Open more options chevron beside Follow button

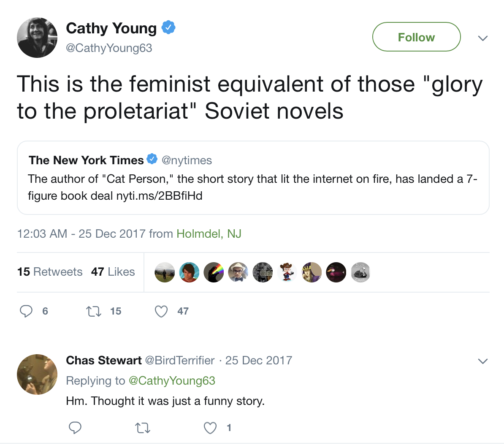point(483,38)
